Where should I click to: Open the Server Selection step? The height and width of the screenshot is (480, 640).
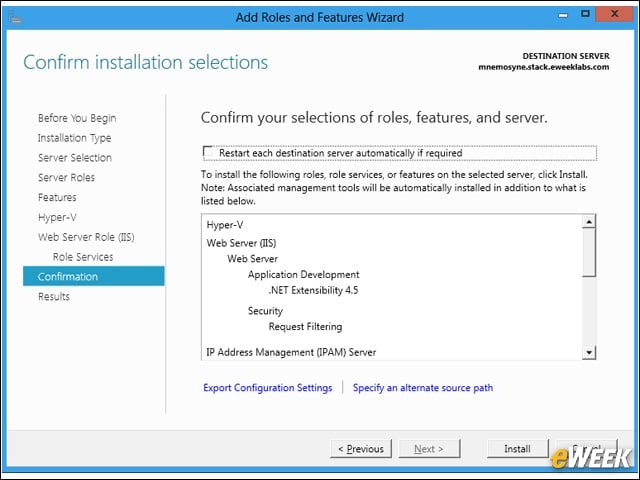75,158
